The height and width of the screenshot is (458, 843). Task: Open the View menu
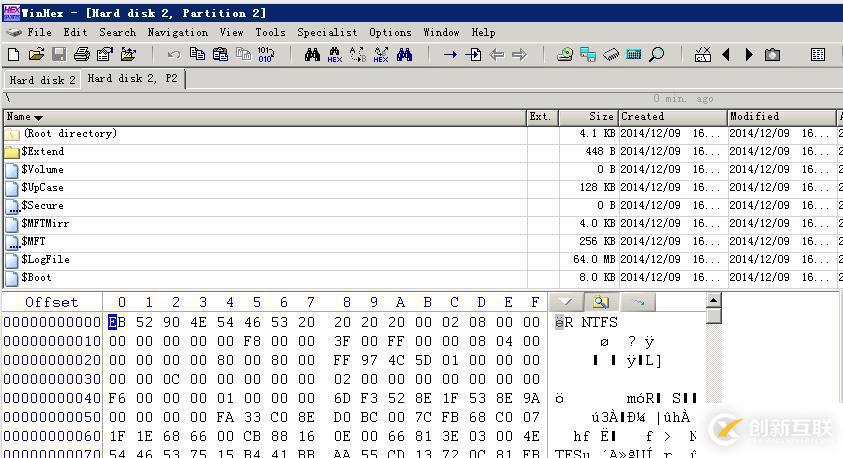(231, 32)
